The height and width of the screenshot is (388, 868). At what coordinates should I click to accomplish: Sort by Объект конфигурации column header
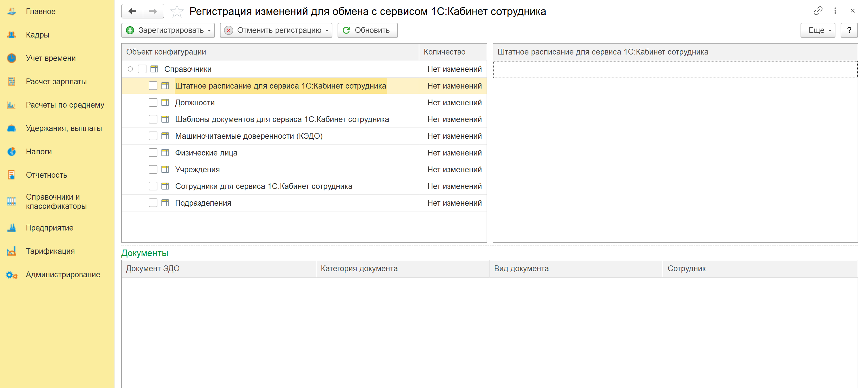coord(270,52)
